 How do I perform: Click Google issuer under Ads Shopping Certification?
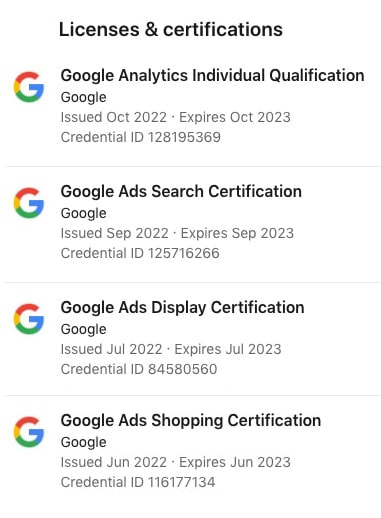coord(83,443)
